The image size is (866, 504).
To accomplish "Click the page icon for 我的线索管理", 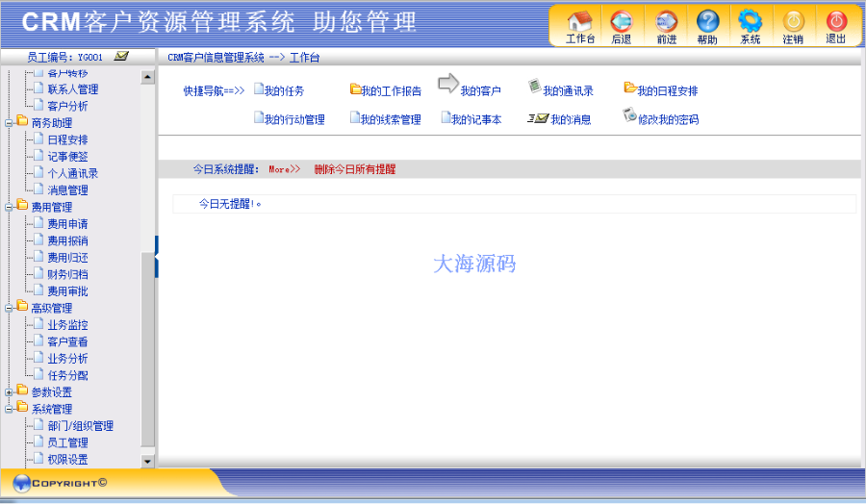I will 355,117.
